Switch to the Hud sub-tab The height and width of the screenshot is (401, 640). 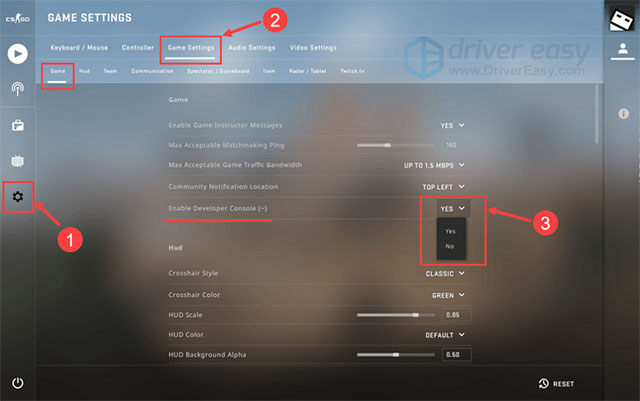[84, 71]
